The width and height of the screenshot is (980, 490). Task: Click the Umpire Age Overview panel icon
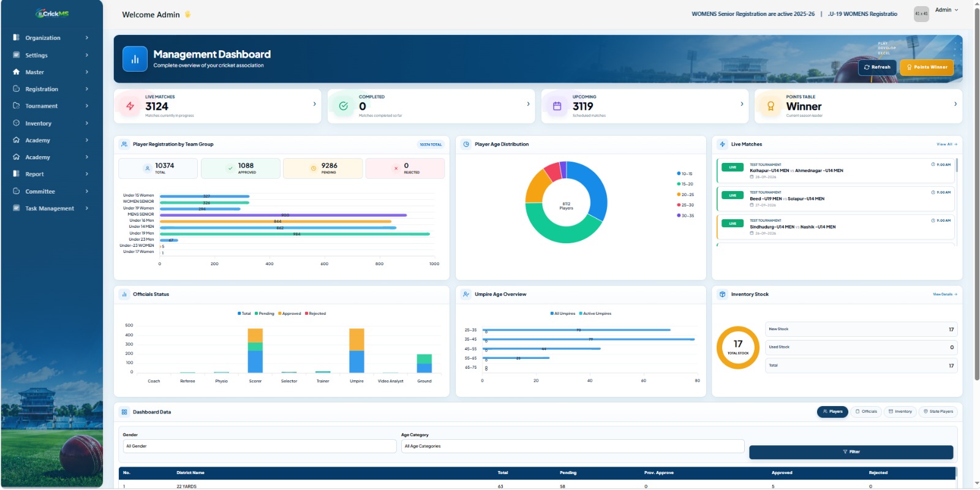(x=466, y=295)
